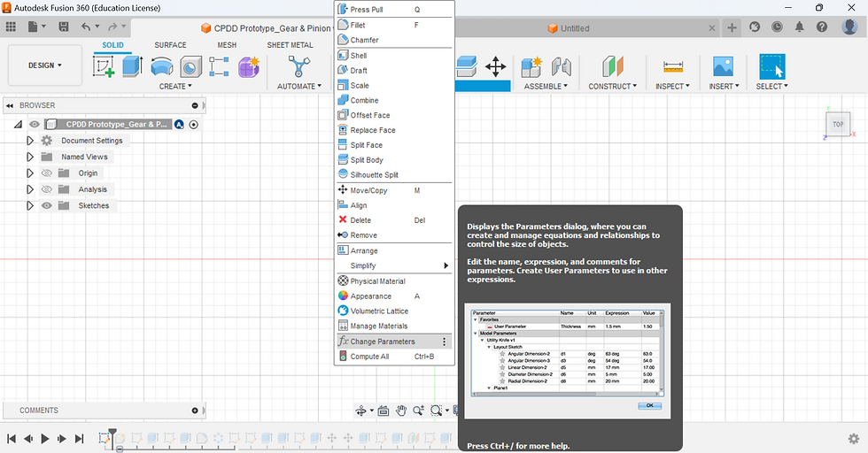Expand the Comments panel toggle
The image size is (868, 453).
click(195, 411)
